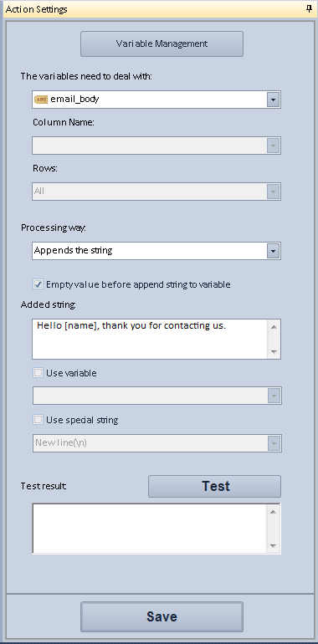Click inside the Test result text area
Viewport: 318px width, 644px height.
[150, 529]
